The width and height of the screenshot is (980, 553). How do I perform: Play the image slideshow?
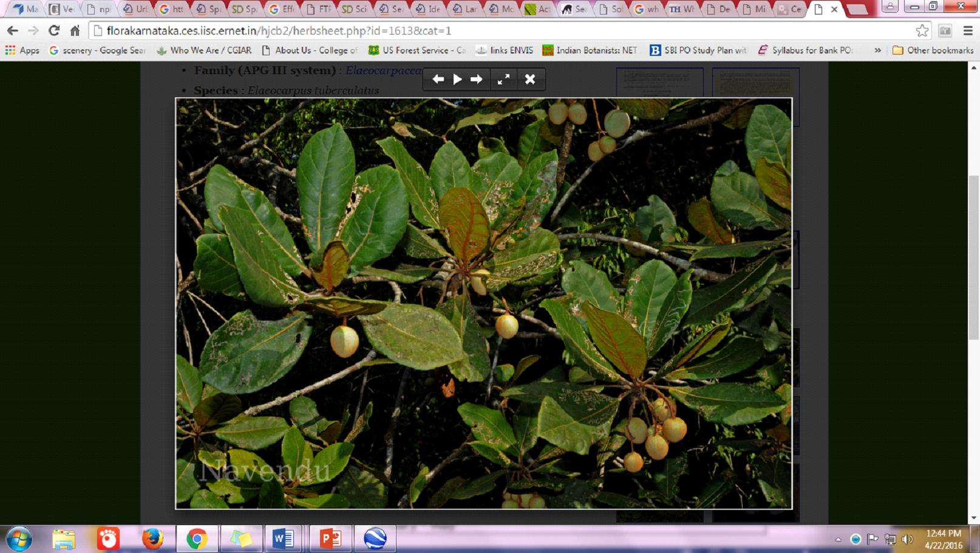click(457, 79)
